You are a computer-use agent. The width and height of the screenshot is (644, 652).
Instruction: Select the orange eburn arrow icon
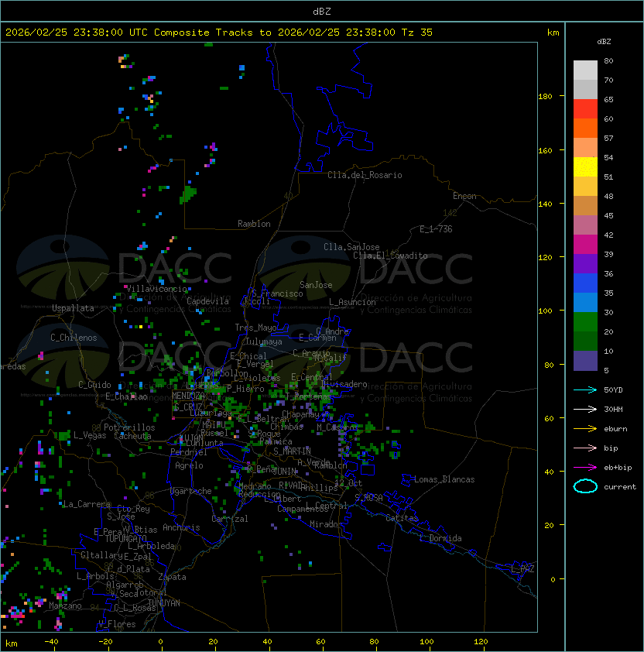pos(585,428)
